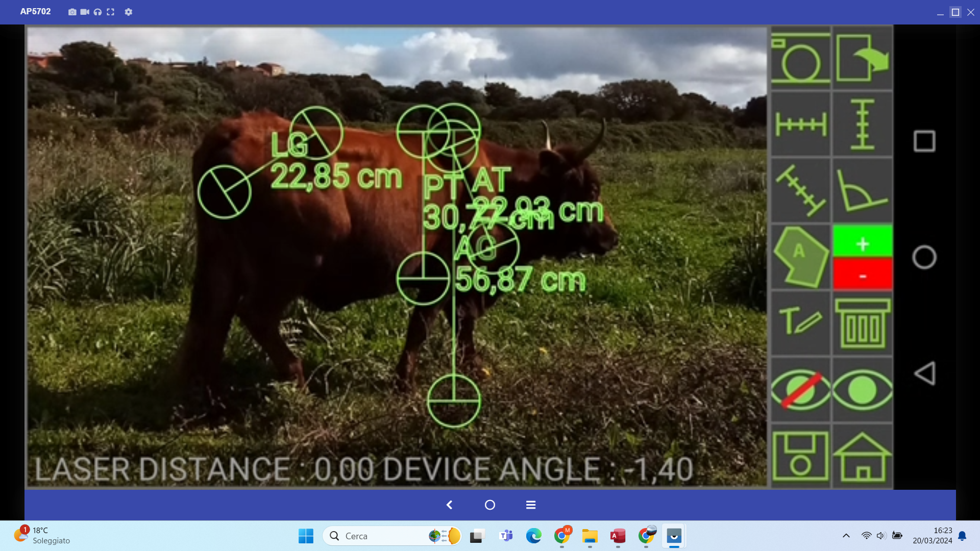Open settings gear in the title bar
Image resolution: width=980 pixels, height=551 pixels.
pyautogui.click(x=128, y=12)
